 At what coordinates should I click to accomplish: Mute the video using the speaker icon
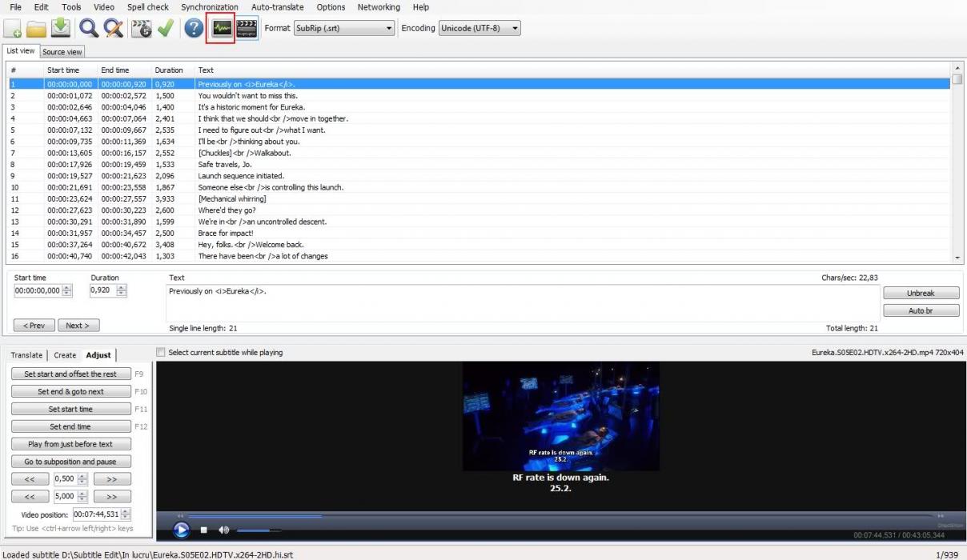(224, 530)
